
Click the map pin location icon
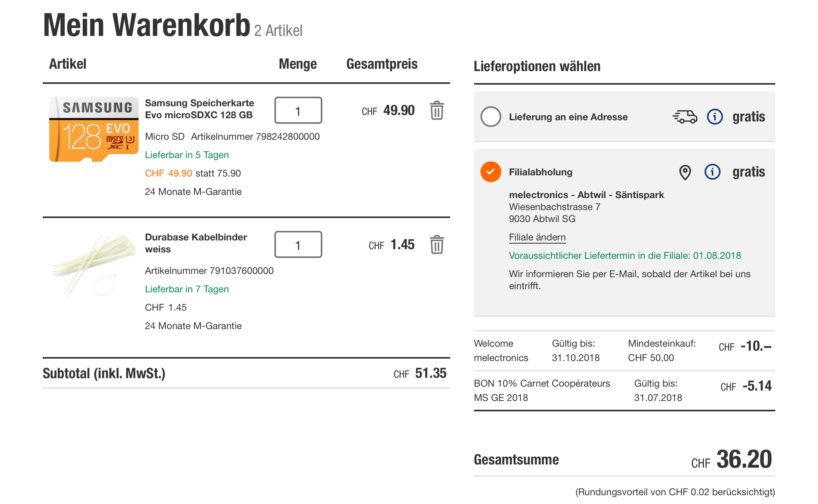(685, 172)
